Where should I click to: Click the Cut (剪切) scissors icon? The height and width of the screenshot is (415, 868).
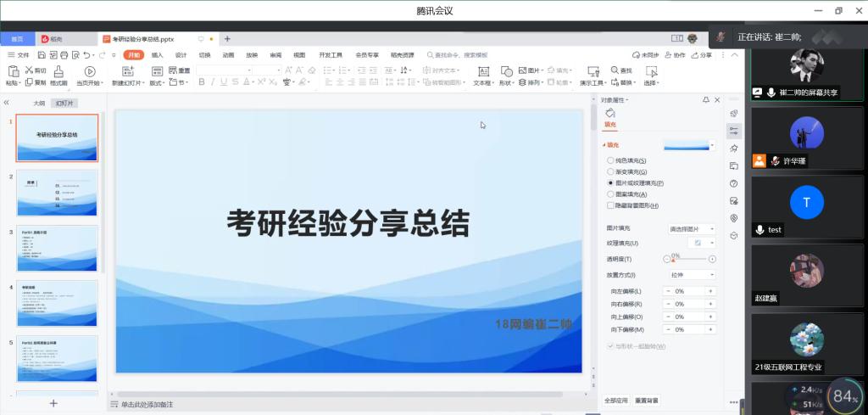(29, 70)
